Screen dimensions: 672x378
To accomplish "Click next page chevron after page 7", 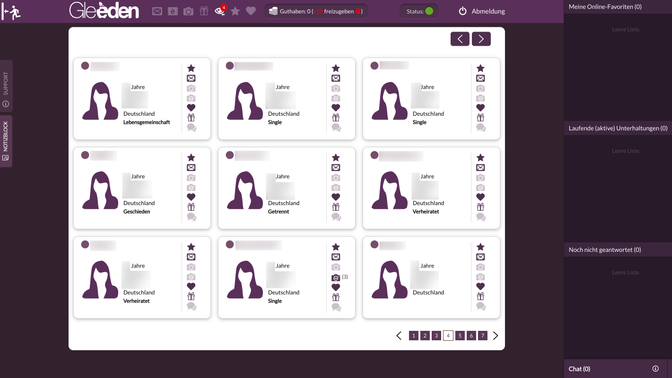I will [495, 336].
